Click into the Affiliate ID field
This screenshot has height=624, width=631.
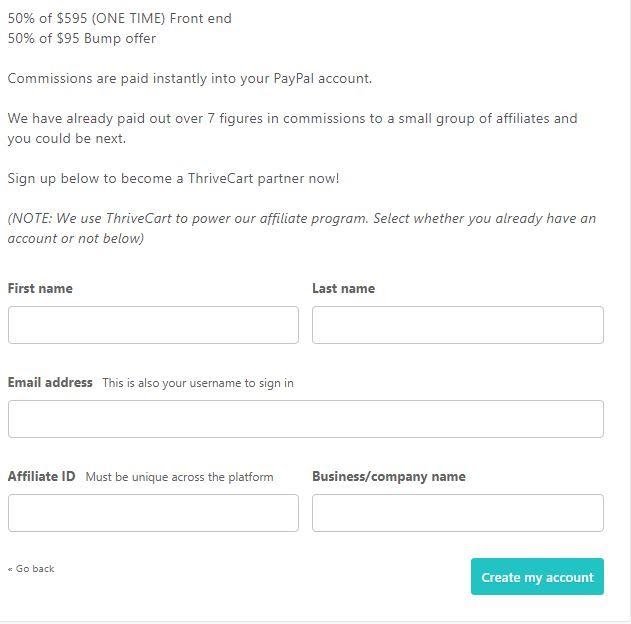(x=153, y=513)
